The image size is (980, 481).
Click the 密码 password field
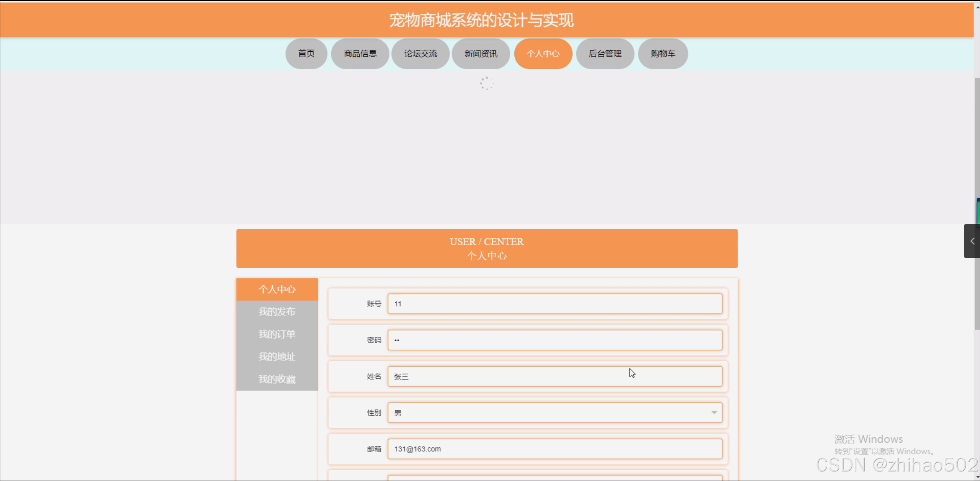[555, 340]
